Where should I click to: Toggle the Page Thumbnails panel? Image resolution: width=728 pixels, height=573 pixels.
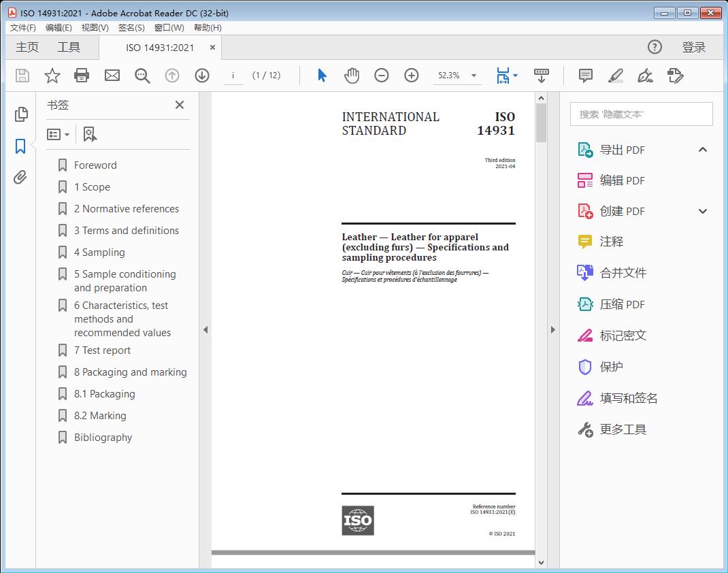[x=20, y=114]
